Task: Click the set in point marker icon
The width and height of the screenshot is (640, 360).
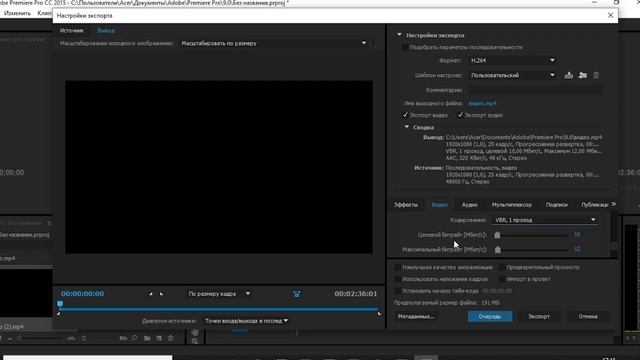Action: [151, 294]
